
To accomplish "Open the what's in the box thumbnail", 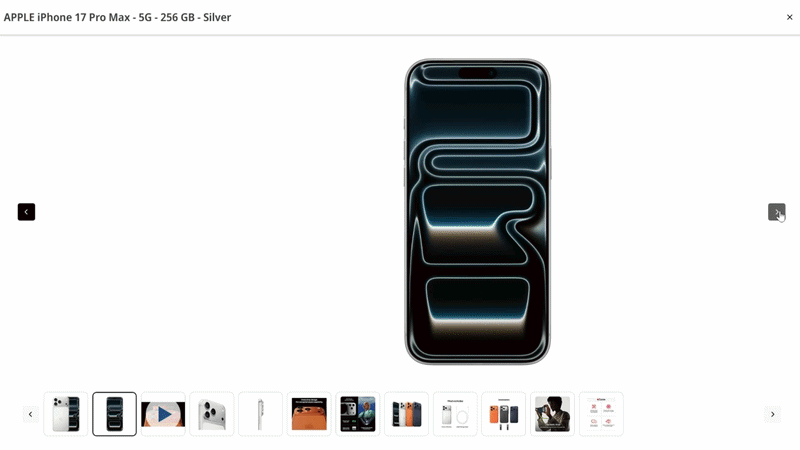I will [455, 414].
